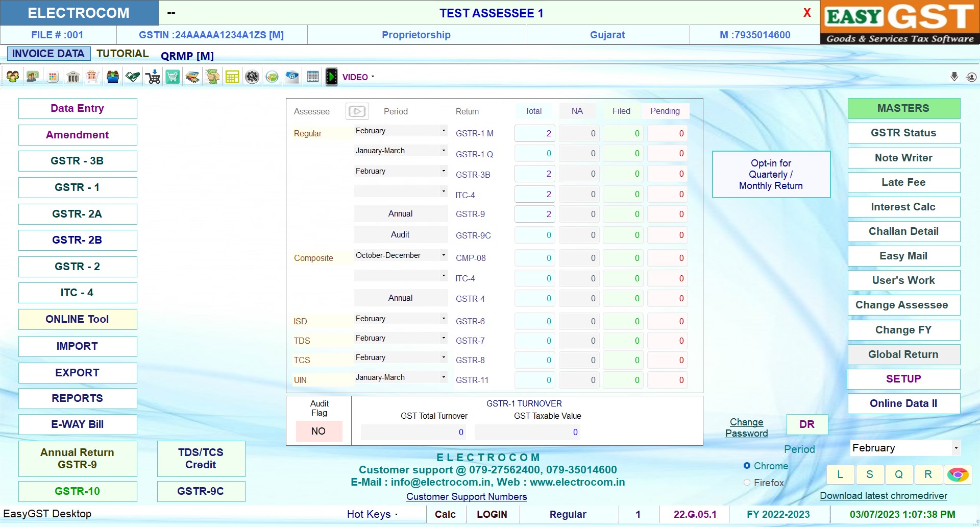Open the gear and wrench settings icon
Image resolution: width=980 pixels, height=527 pixels.
point(252,77)
